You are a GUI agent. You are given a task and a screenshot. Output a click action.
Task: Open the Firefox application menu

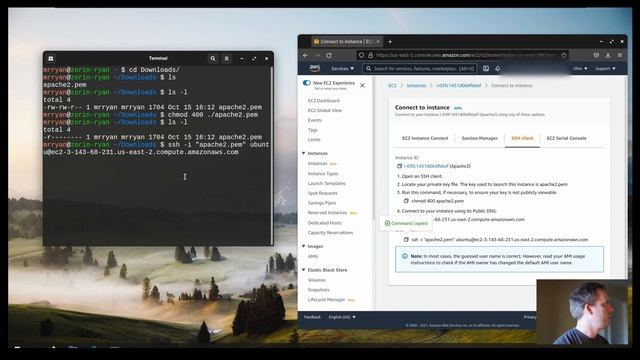pos(620,55)
